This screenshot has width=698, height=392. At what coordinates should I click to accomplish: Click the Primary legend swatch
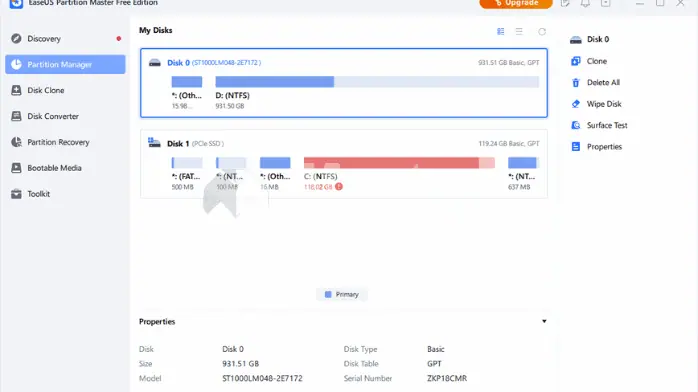(328, 295)
